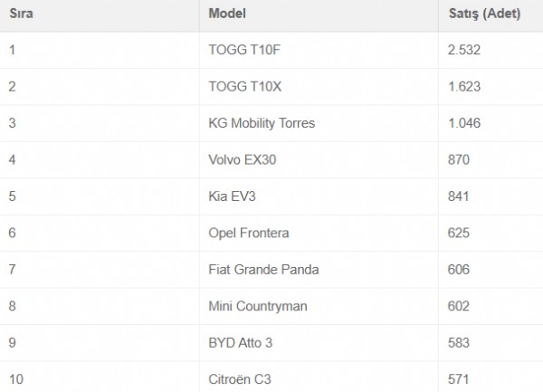Click the Fiat Grande Panda cell
543x392 pixels.
pos(263,270)
